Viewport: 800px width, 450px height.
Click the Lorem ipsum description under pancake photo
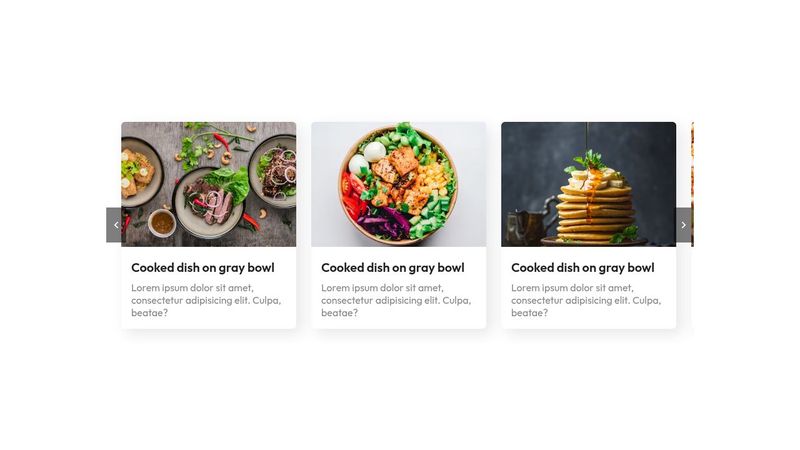coord(586,301)
